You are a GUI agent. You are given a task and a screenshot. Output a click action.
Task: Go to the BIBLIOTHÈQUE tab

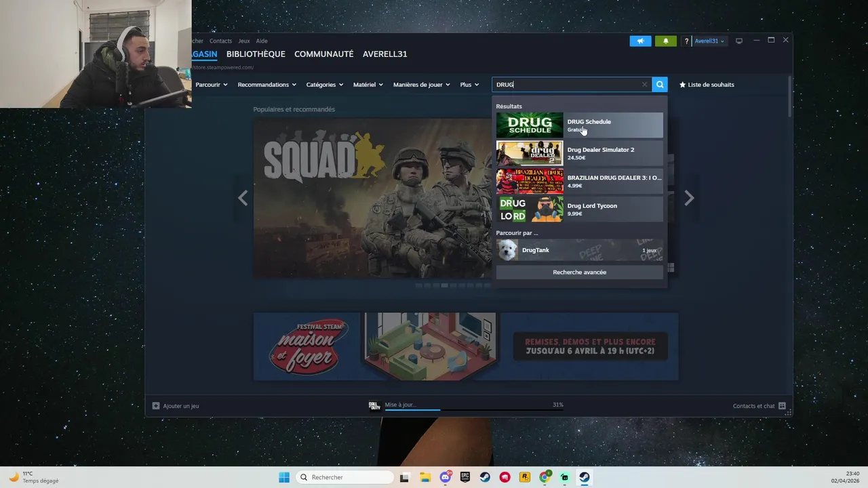click(x=256, y=54)
